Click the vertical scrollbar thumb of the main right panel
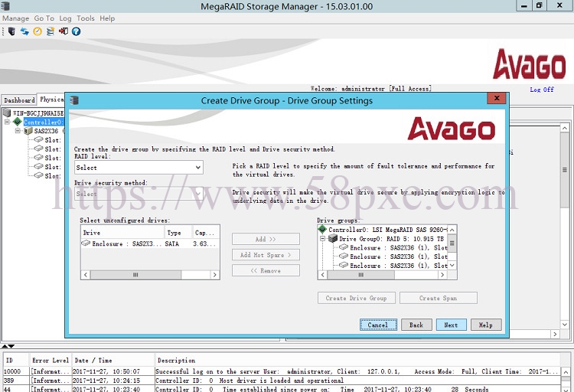 (x=565, y=170)
